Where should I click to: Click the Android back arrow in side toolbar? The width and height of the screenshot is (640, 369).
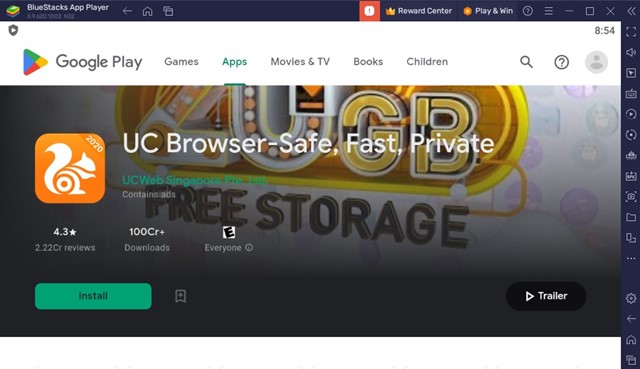coord(631,318)
